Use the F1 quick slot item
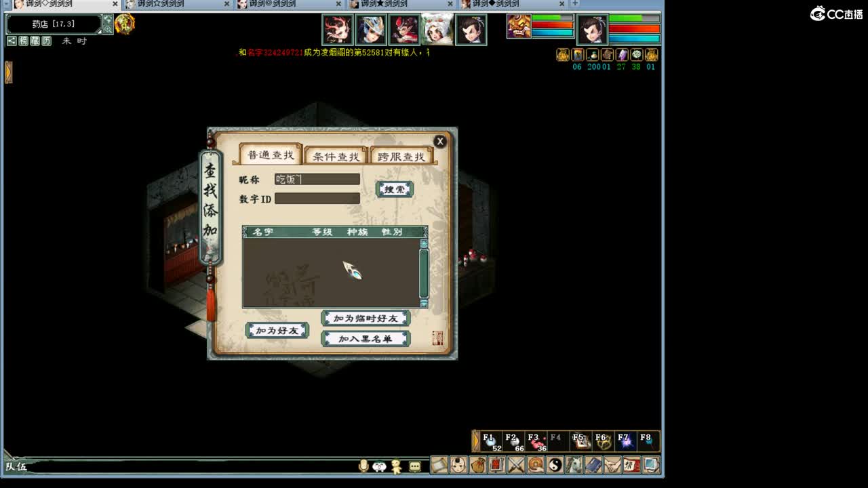This screenshot has width=868, height=488. (492, 442)
